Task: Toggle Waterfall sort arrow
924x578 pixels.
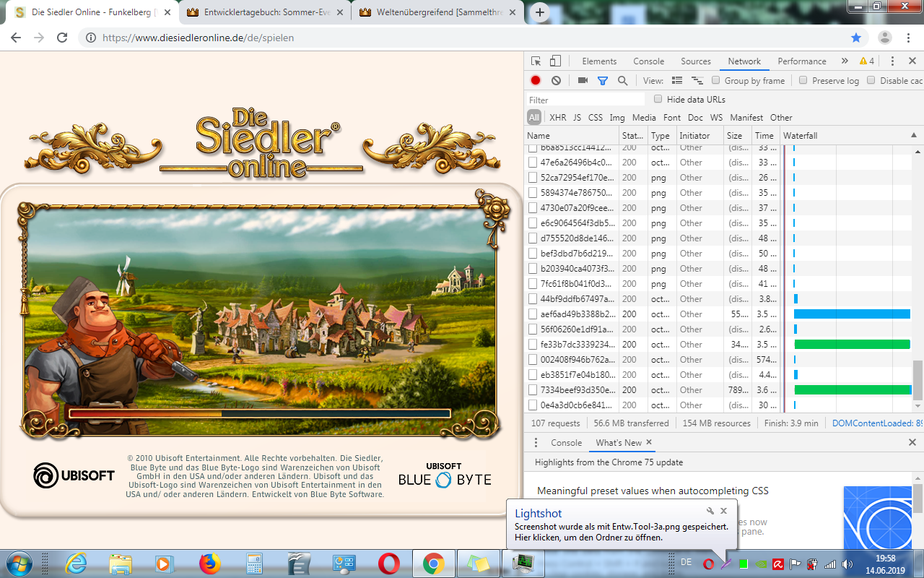Action: (913, 136)
